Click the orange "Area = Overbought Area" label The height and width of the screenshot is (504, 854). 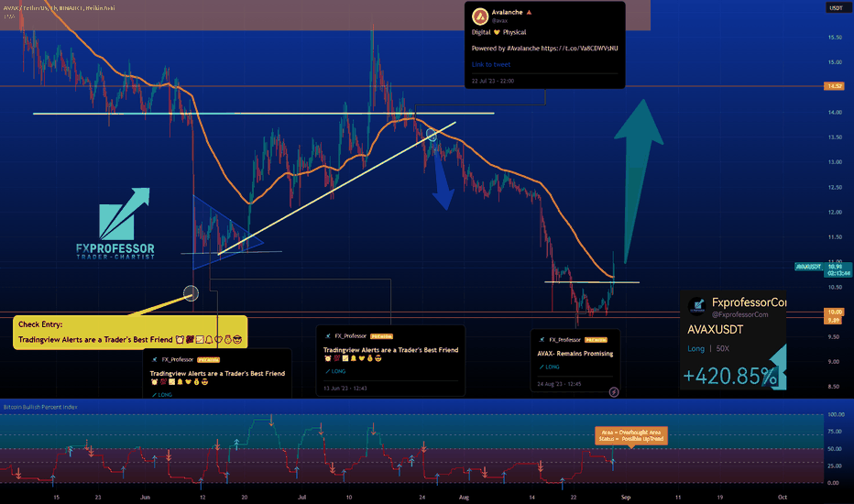tap(631, 435)
